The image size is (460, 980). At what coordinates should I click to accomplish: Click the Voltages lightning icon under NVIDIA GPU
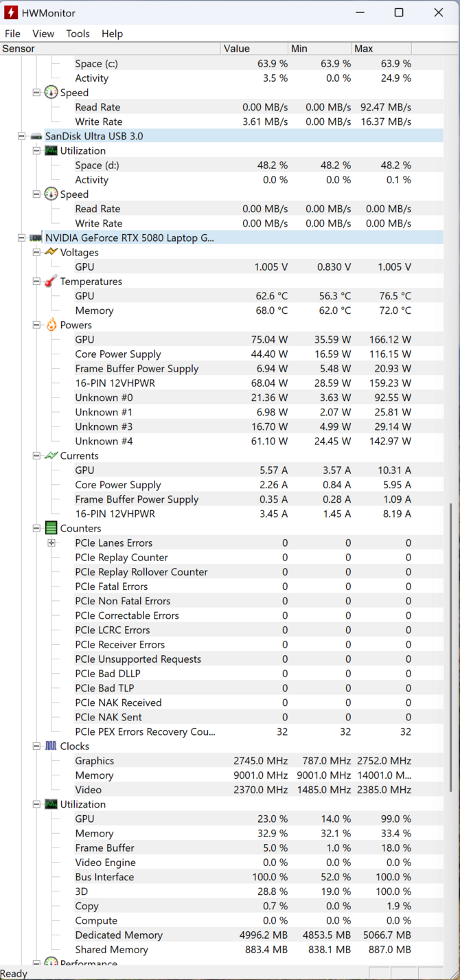point(51,252)
